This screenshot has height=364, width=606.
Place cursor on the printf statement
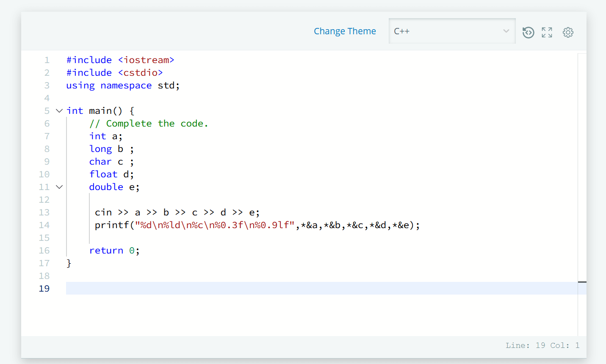point(212,225)
